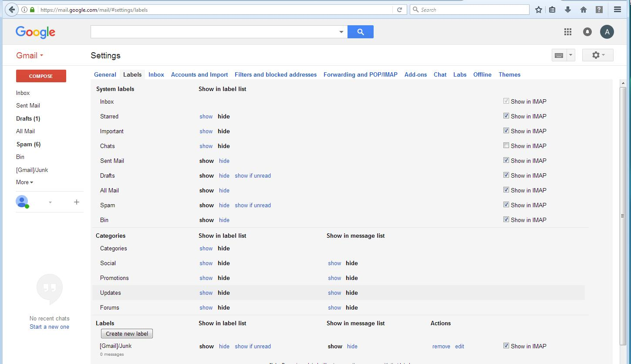This screenshot has height=364, width=631.
Task: Open the settings gear dropdown
Action: pos(597,55)
